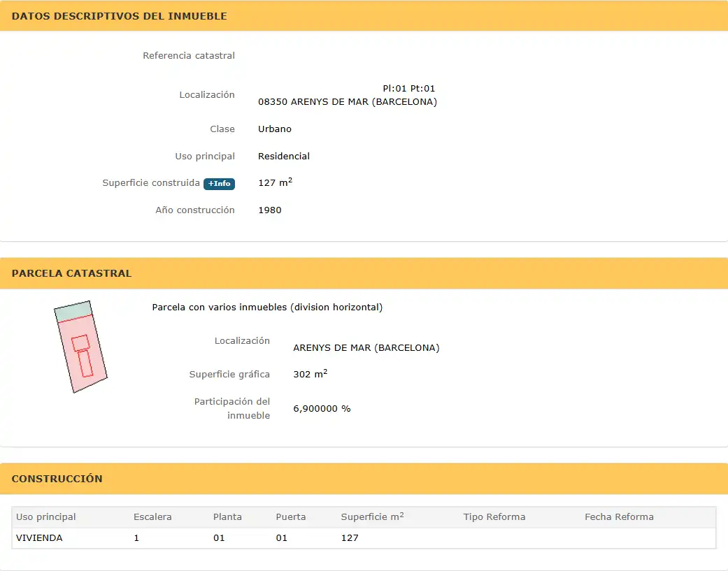Screen dimensions: 728x571
Task: Select the "Superficie gráfica" label
Action: 229,375
